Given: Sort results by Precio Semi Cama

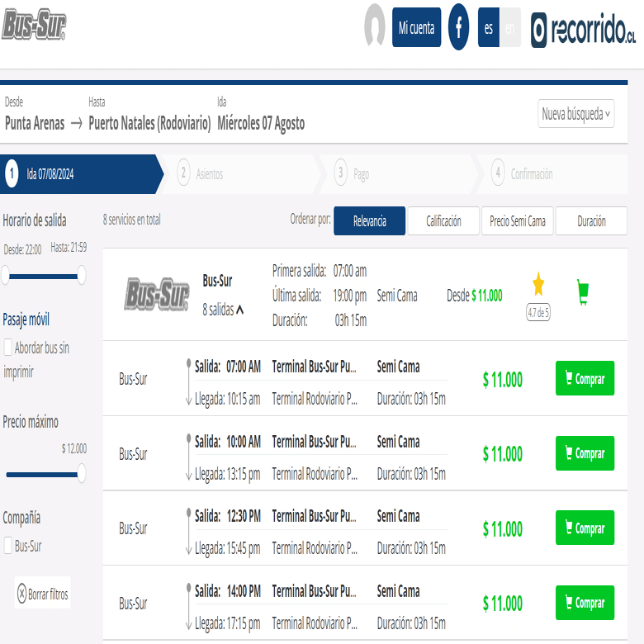Looking at the screenshot, I should tap(518, 221).
